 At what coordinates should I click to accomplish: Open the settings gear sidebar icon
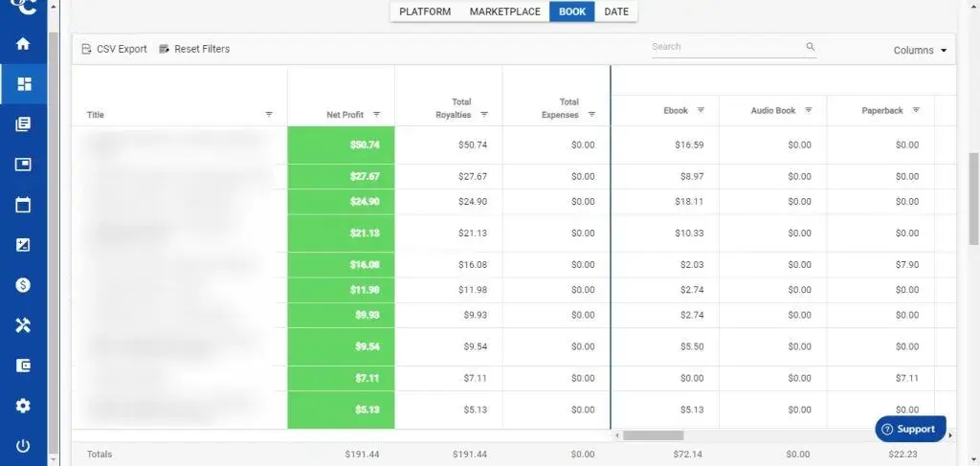coord(23,406)
